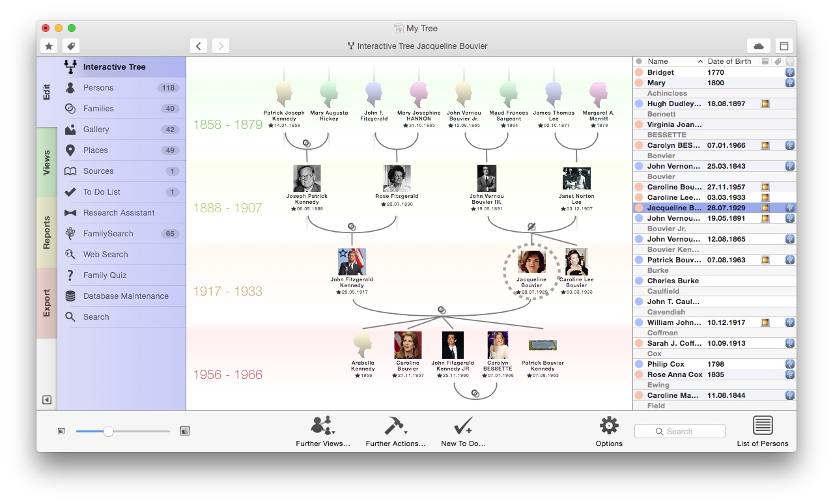Toggle the favorites star in the toolbar

coord(48,46)
